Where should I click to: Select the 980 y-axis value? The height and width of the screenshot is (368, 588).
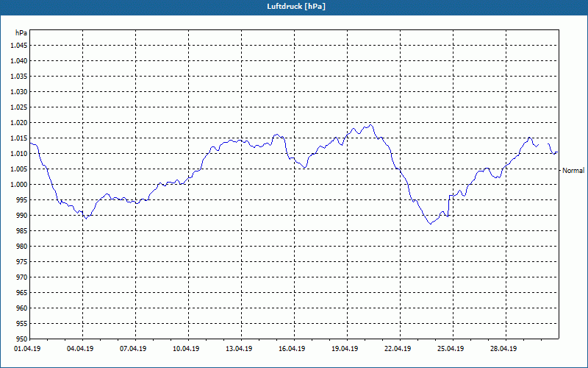(23, 247)
